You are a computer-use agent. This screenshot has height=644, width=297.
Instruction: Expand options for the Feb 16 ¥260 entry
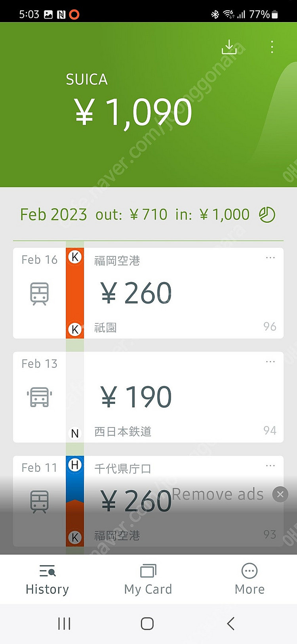pyautogui.click(x=270, y=258)
